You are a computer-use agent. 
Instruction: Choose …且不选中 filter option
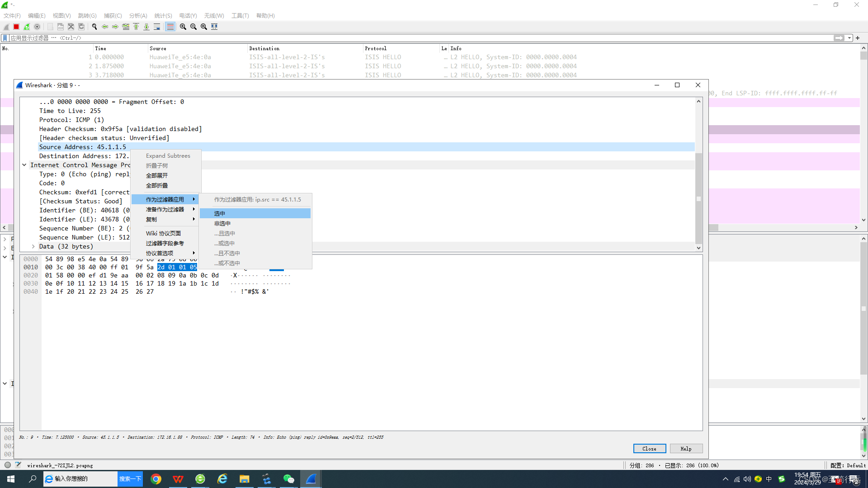pyautogui.click(x=255, y=253)
